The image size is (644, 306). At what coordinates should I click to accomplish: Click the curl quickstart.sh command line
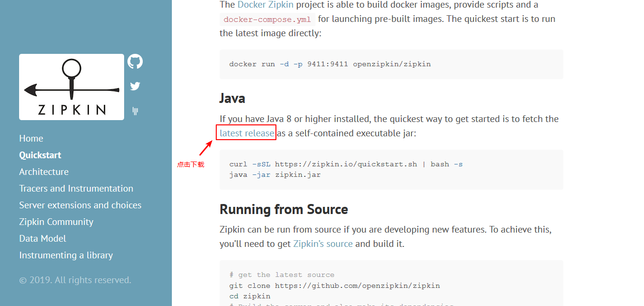[346, 164]
